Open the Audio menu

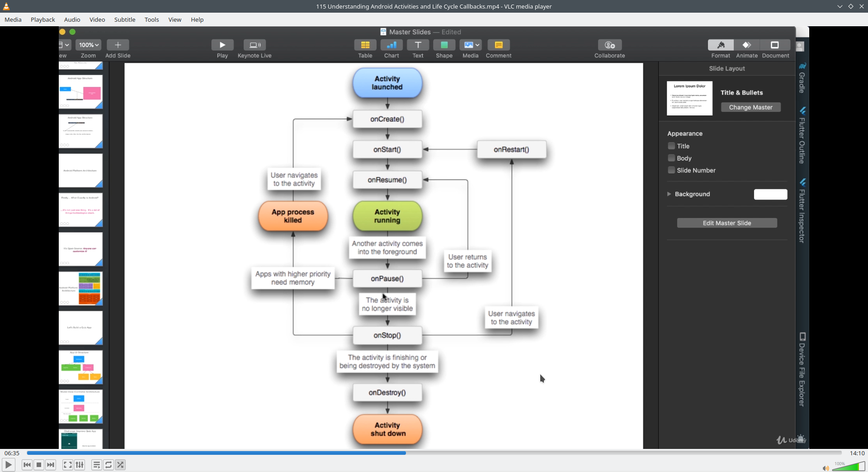point(72,19)
